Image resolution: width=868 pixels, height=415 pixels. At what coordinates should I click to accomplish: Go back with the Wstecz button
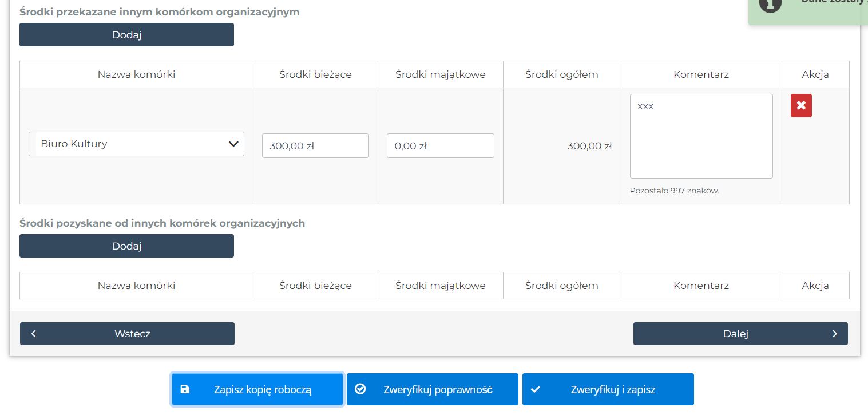tap(127, 334)
